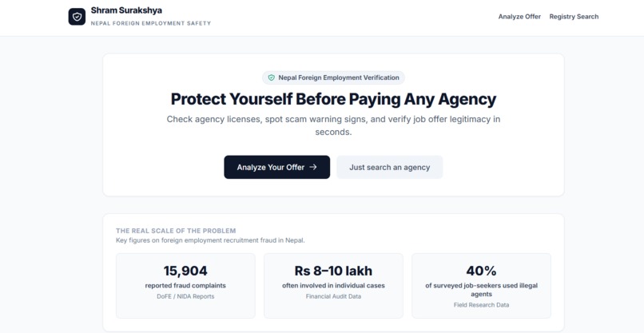This screenshot has height=333, width=644.
Task: Select the Rs 8–10 lakh statistic card
Action: pyautogui.click(x=333, y=286)
